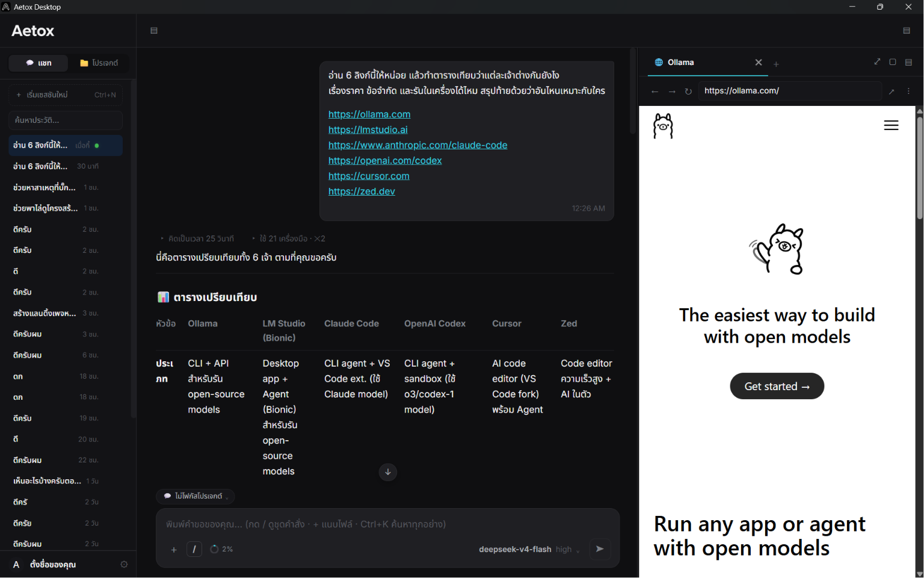Open the chat from 30 minutes ago

[66, 166]
